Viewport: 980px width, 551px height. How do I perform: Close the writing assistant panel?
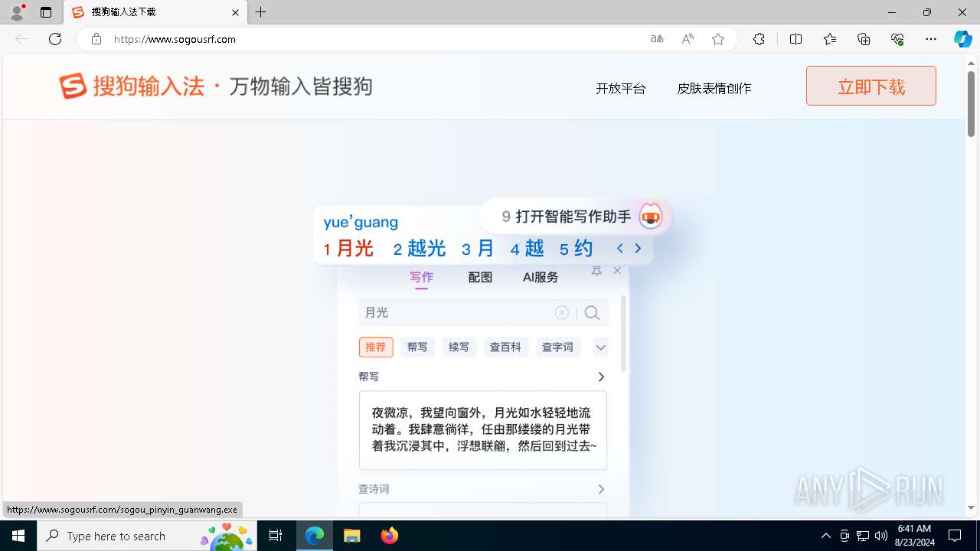click(x=617, y=271)
